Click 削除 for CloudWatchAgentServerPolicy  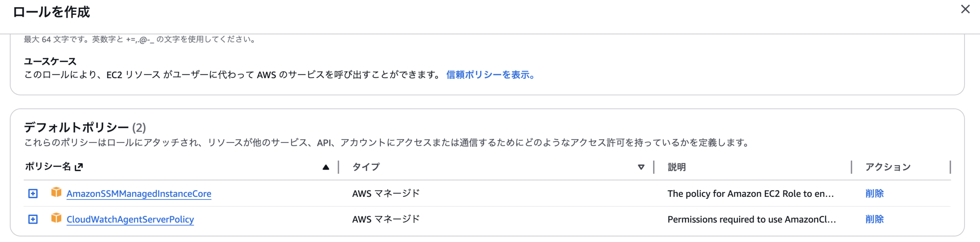click(x=874, y=219)
